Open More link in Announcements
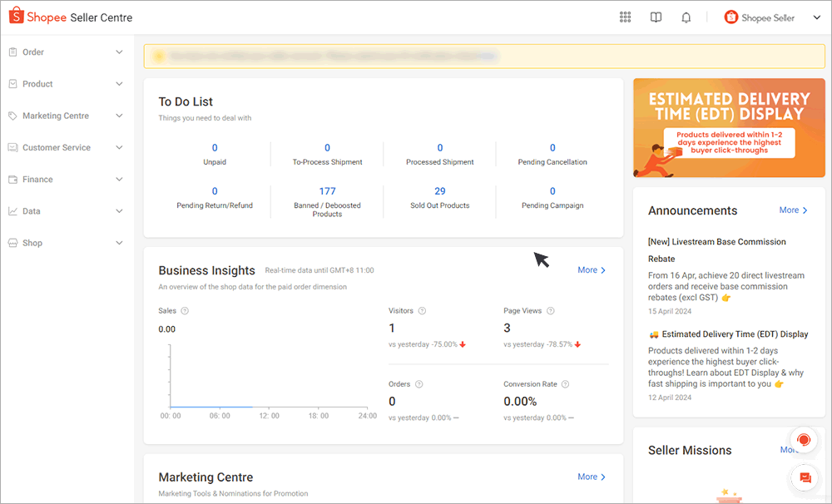Image resolution: width=832 pixels, height=504 pixels. pyautogui.click(x=793, y=210)
